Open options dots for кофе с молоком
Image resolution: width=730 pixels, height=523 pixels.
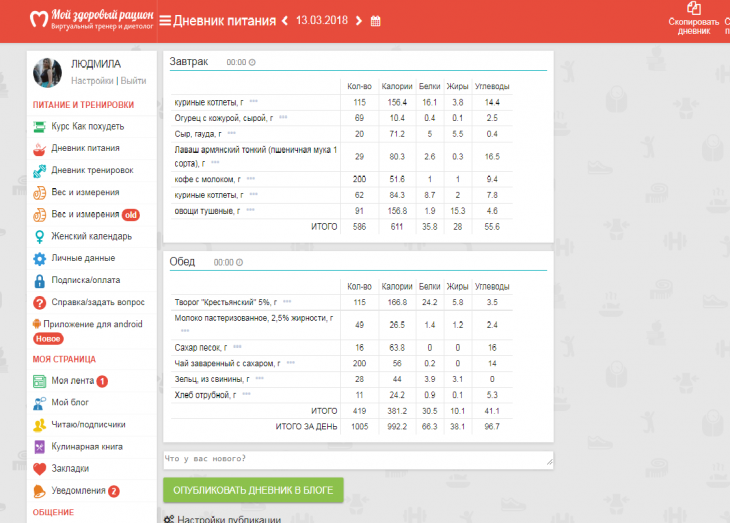coord(252,179)
